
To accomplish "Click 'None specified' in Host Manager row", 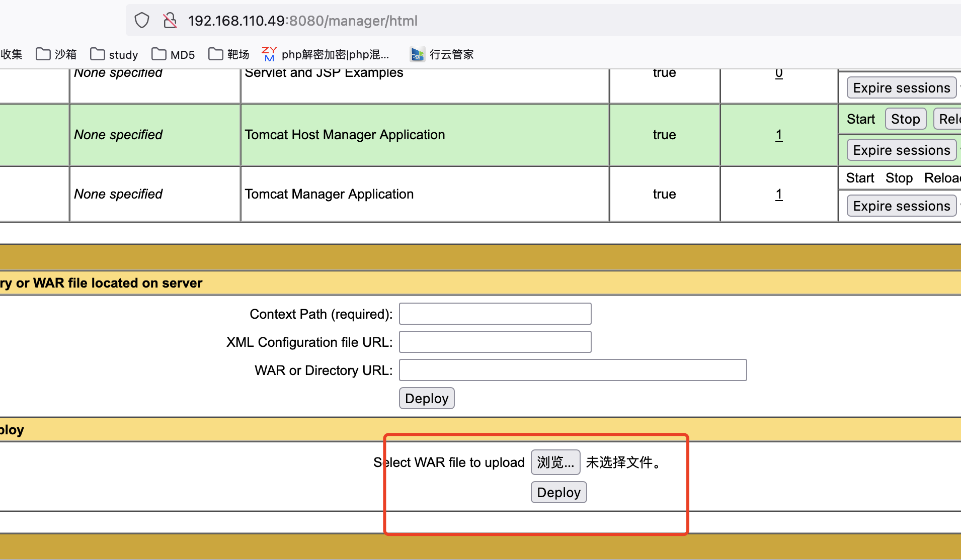I will (x=118, y=135).
